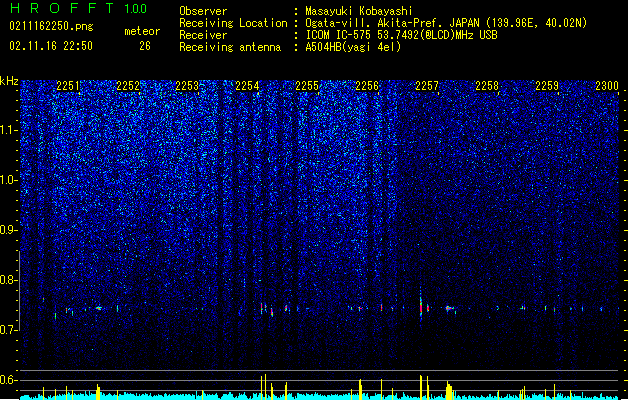Click the 1.1 frequency axis label

(x=9, y=130)
